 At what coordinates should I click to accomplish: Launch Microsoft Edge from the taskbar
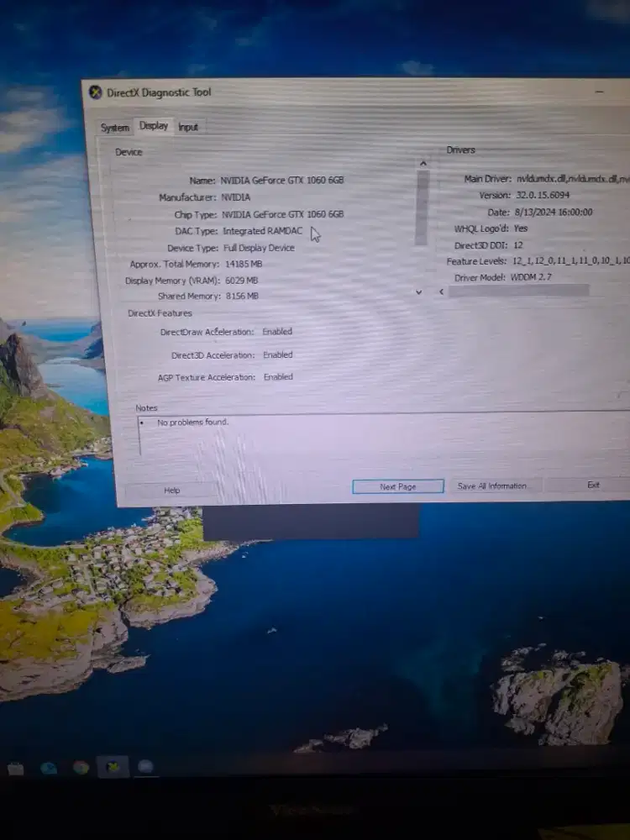click(49, 768)
